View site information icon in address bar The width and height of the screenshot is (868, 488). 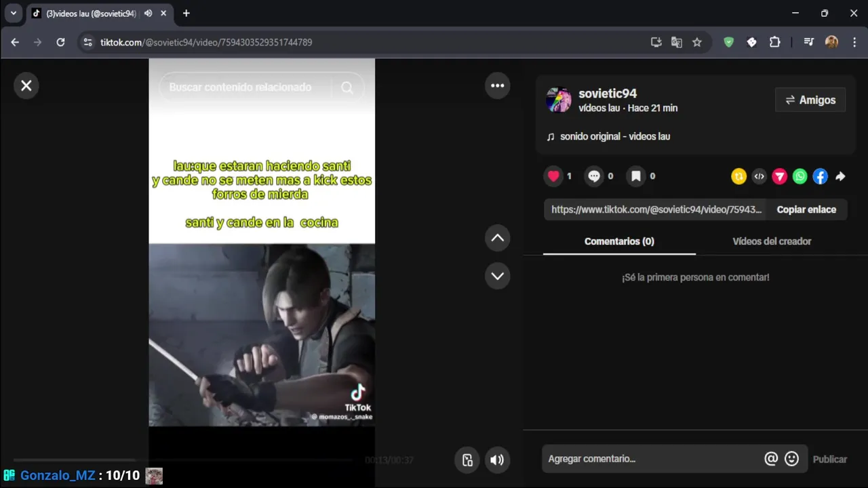click(87, 42)
